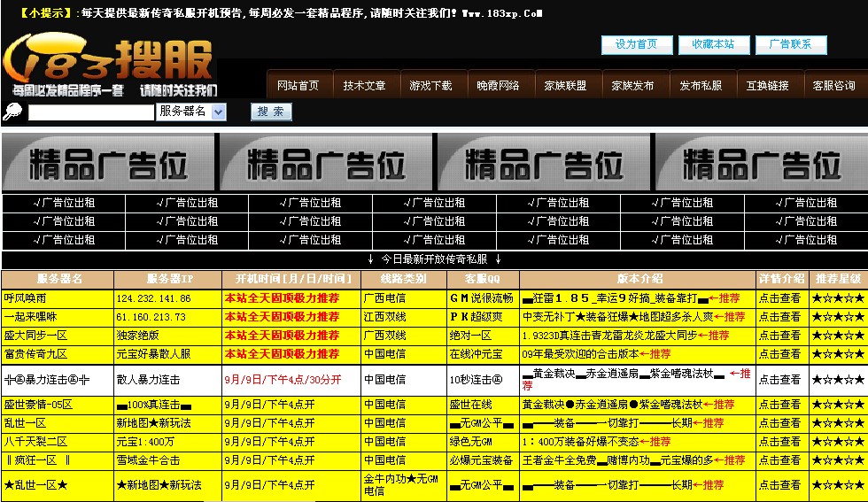Image resolution: width=868 pixels, height=502 pixels.
Task: Click the first 精品广告位 banner on the left
Action: pyautogui.click(x=109, y=163)
